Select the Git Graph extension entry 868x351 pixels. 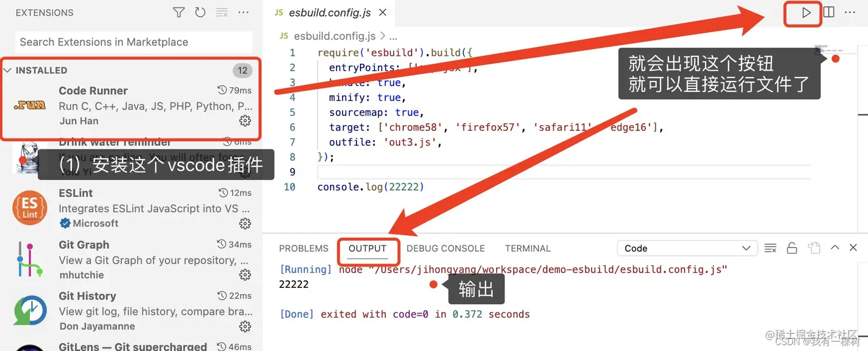pyautogui.click(x=131, y=260)
